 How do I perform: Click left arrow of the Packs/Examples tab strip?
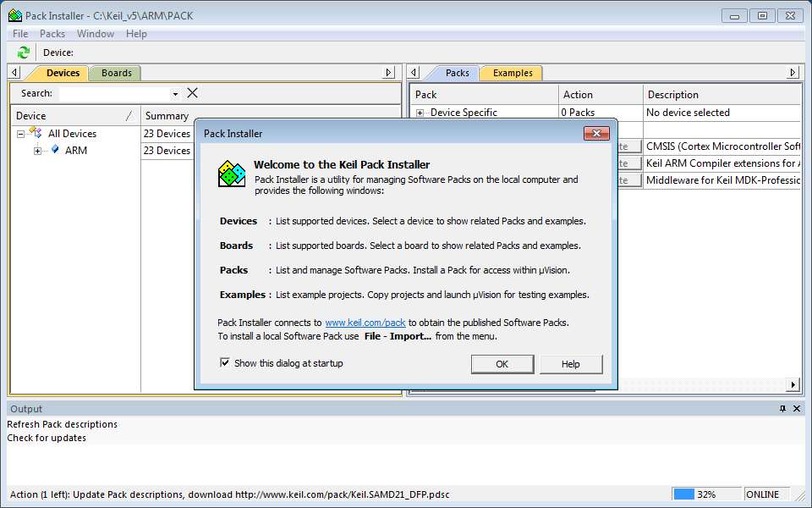[x=414, y=73]
